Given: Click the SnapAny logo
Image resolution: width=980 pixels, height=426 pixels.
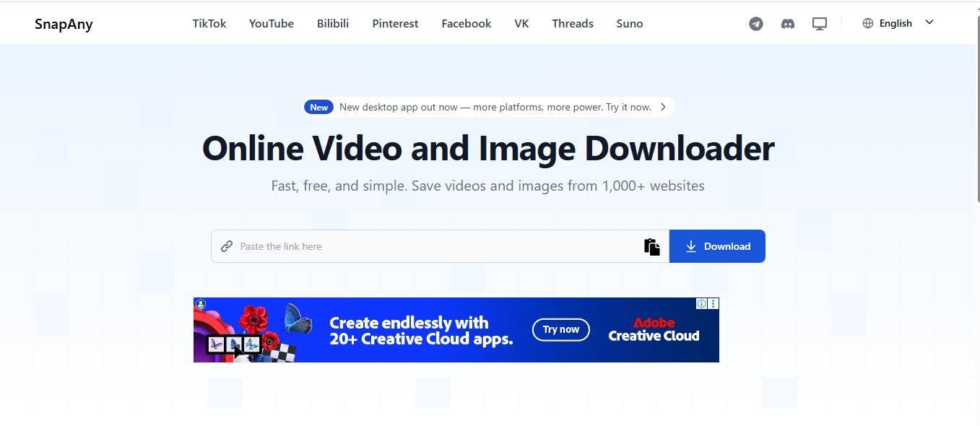Looking at the screenshot, I should pyautogui.click(x=64, y=24).
